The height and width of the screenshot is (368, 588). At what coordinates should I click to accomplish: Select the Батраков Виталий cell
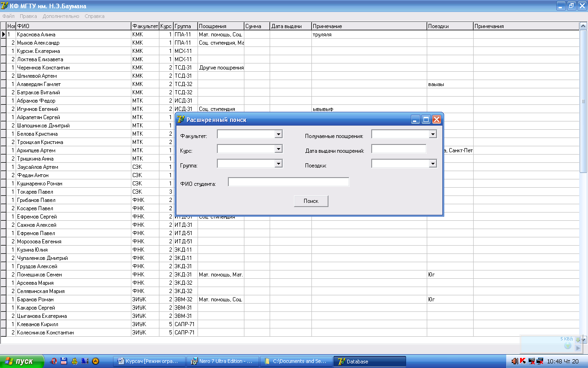(x=73, y=92)
